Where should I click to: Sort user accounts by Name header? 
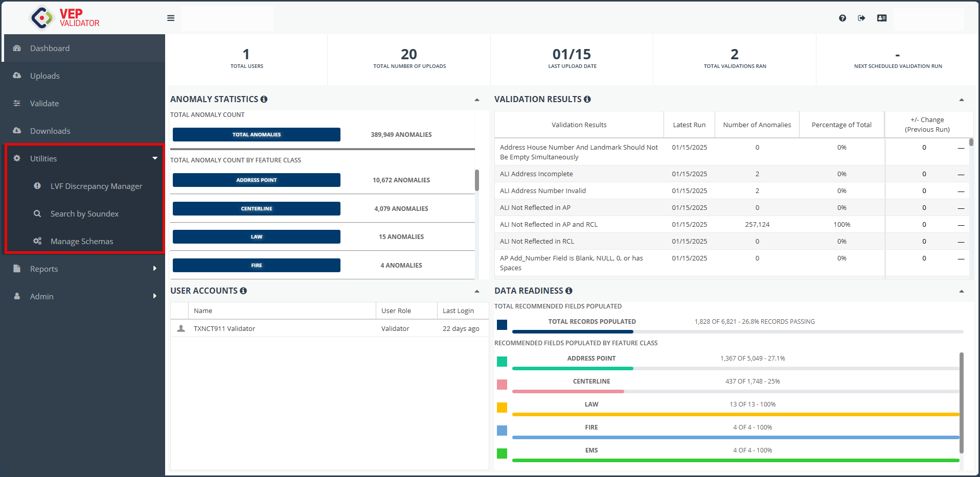[282, 311]
